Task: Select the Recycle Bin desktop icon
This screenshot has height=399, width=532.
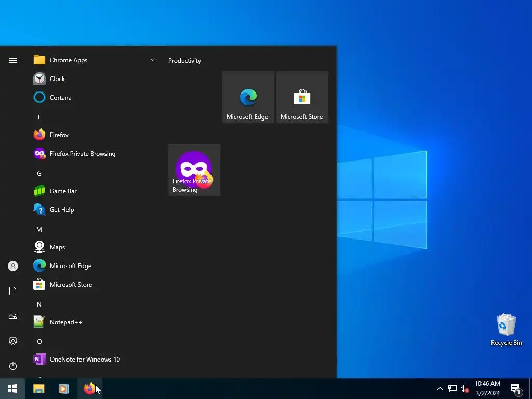Action: [506, 330]
